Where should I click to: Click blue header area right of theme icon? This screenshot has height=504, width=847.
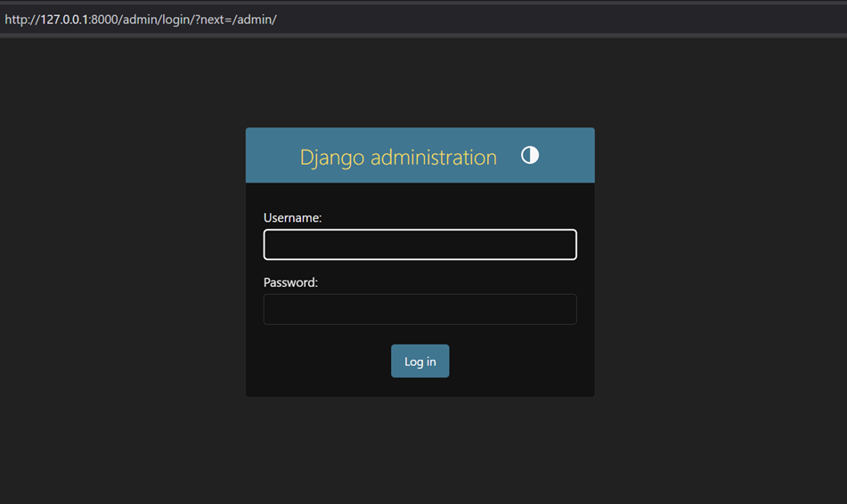(567, 156)
